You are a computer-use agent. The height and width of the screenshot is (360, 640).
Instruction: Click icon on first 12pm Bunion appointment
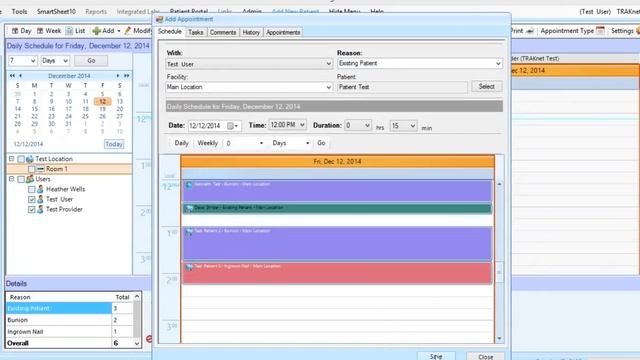click(x=189, y=184)
